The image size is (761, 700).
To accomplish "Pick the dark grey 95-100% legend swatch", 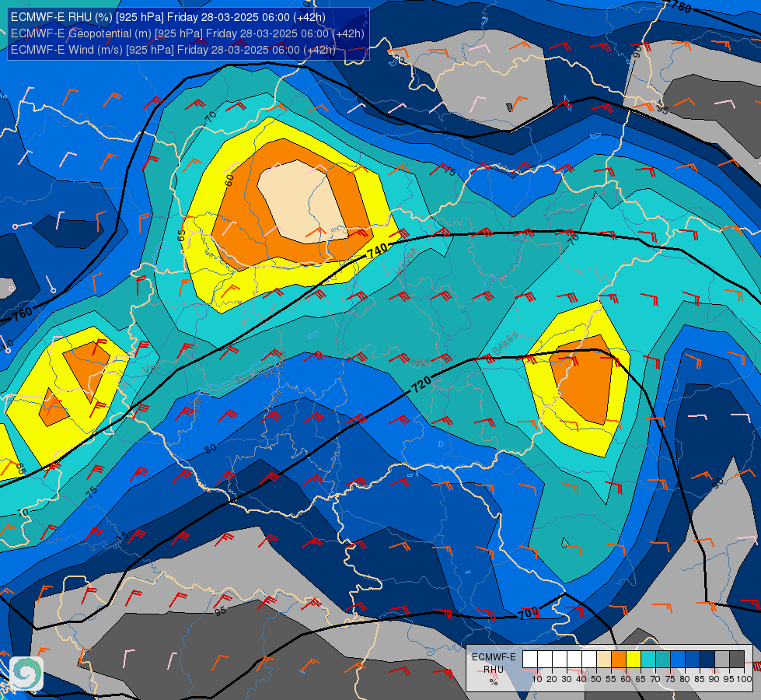I will pyautogui.click(x=737, y=659).
